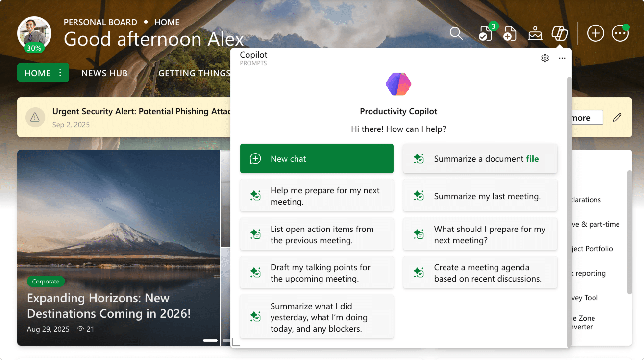Start a New chat in Copilot
Screen dimensions: 644x360
coord(317,158)
